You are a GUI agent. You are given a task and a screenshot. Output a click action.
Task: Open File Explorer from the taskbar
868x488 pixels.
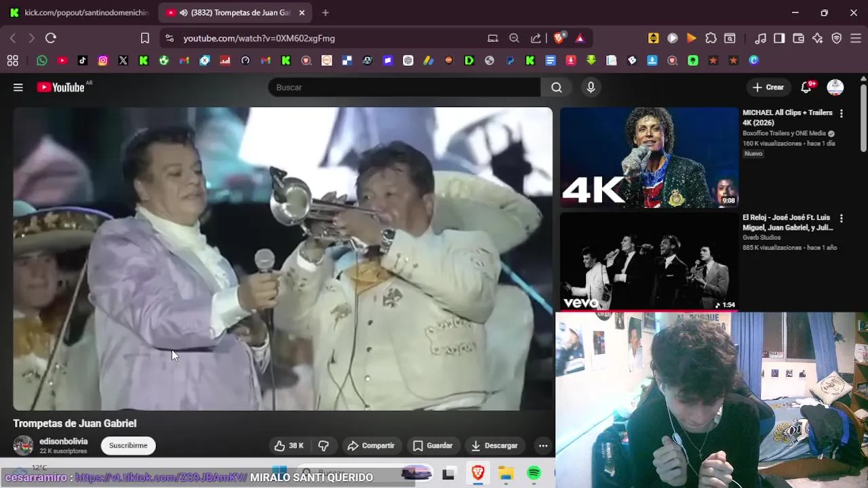pyautogui.click(x=506, y=473)
